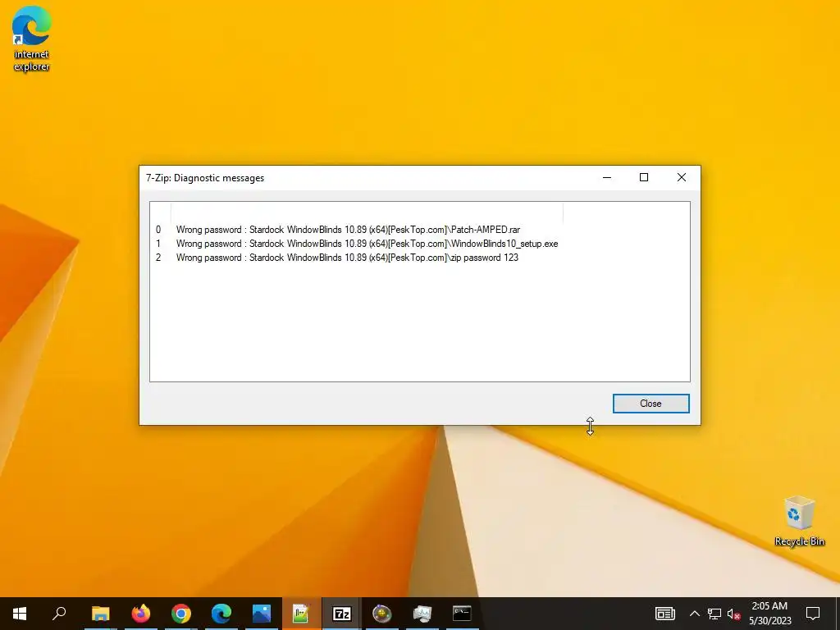Open the taskbar search magnifier
This screenshot has height=630, width=840.
pos(59,614)
